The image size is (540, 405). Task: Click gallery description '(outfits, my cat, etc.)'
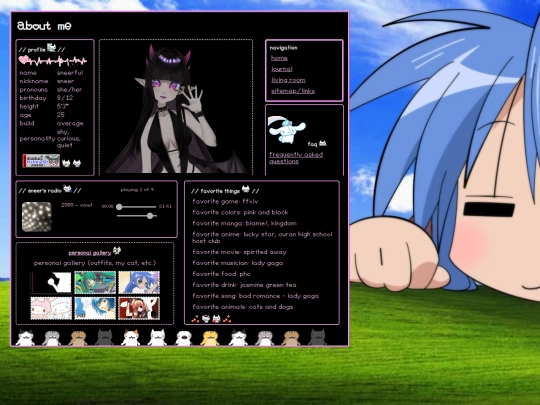pyautogui.click(x=122, y=263)
